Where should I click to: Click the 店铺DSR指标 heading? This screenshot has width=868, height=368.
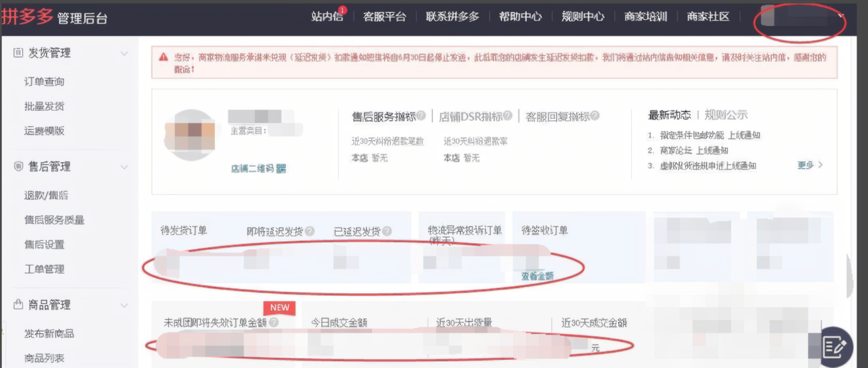pos(471,116)
